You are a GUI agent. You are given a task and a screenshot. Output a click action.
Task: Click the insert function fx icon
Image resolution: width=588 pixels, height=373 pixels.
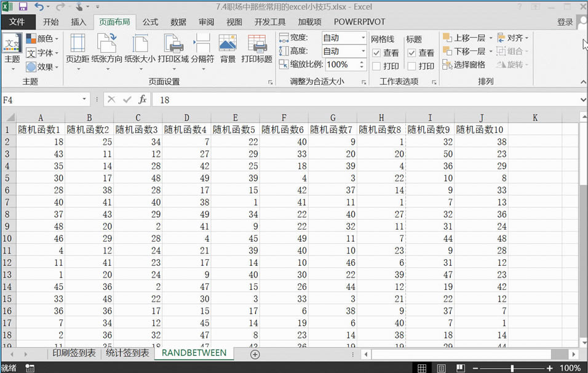(142, 100)
